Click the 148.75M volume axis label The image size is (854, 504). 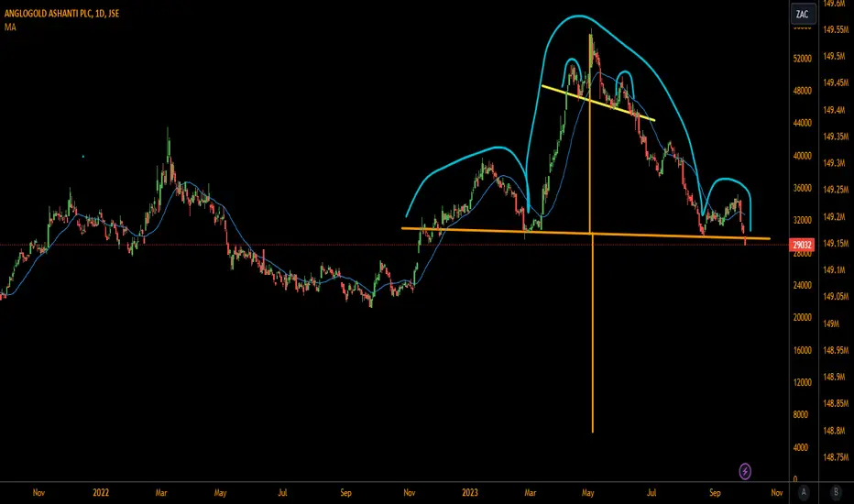point(836,457)
